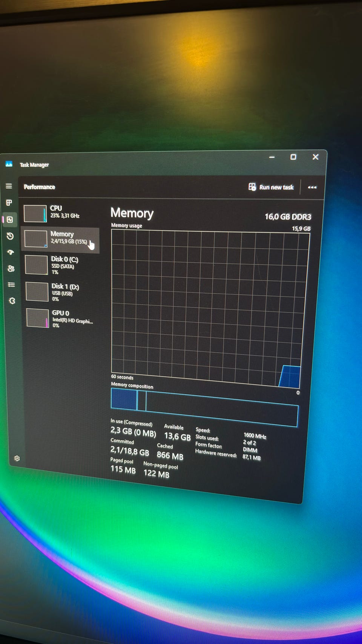Maximize the Task Manager window
Screen dimensions: 362x644
[x=293, y=157]
